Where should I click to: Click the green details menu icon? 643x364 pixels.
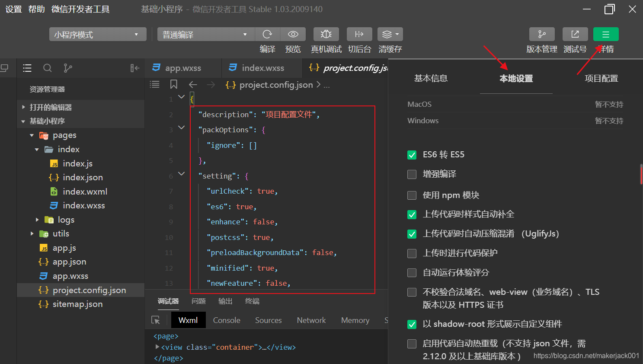[x=606, y=34]
